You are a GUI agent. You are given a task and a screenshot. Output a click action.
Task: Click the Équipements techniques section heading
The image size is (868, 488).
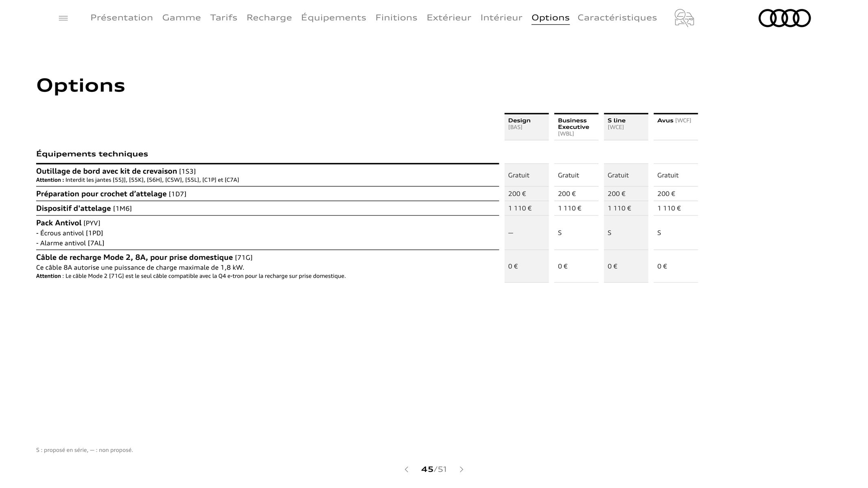[x=92, y=154]
